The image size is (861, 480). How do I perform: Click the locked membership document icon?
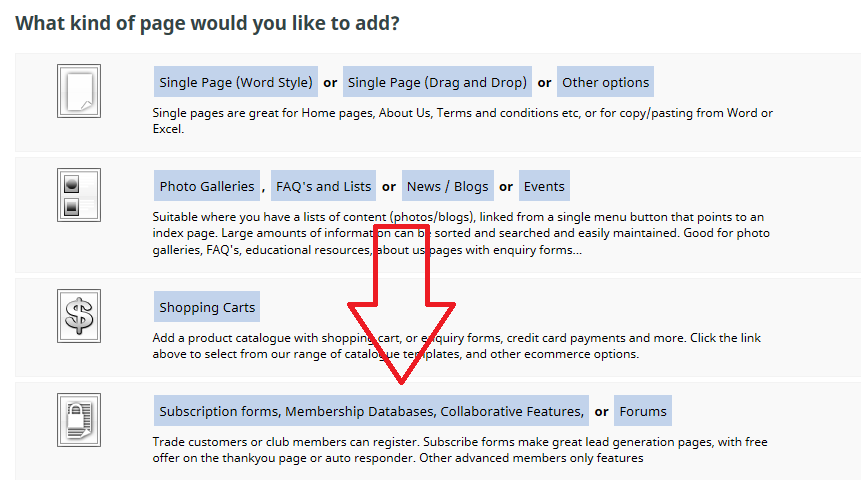[78, 420]
